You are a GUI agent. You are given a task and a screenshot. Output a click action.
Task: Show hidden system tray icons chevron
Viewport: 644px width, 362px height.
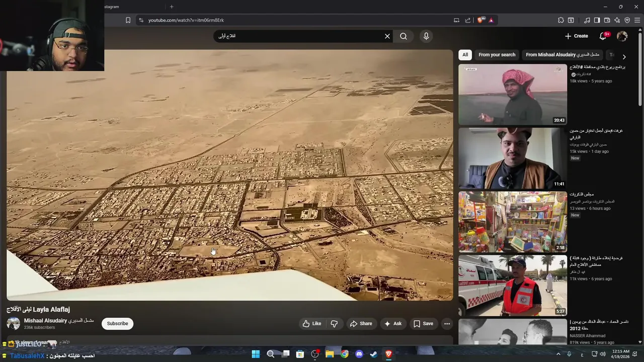point(558,354)
